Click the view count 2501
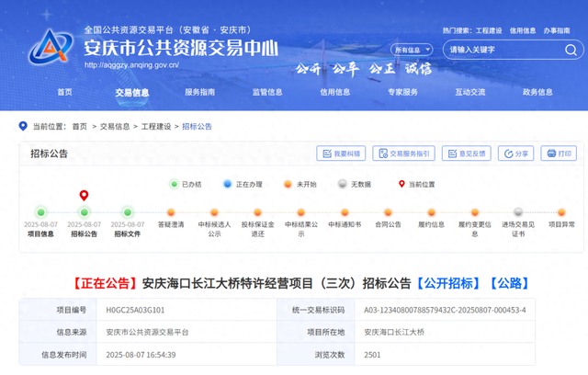The height and width of the screenshot is (375, 588). [x=372, y=355]
